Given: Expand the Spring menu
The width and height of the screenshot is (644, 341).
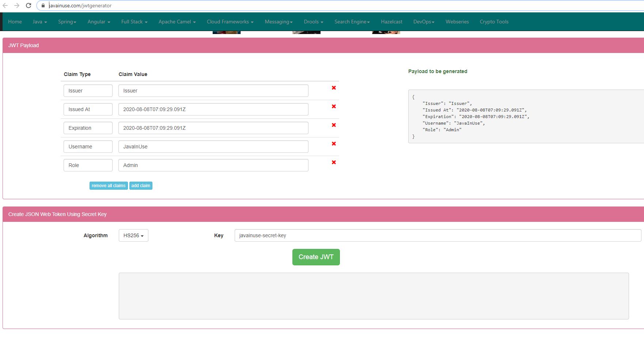Looking at the screenshot, I should point(67,22).
